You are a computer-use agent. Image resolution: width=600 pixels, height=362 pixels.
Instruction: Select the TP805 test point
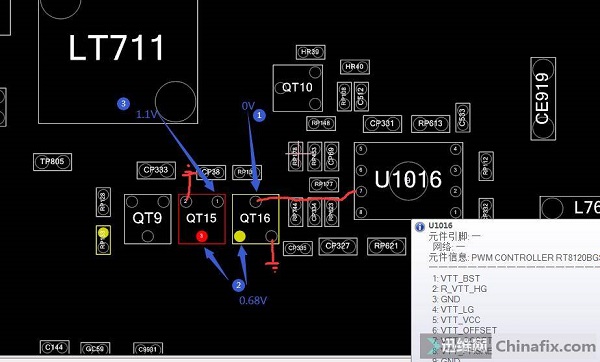[52, 162]
